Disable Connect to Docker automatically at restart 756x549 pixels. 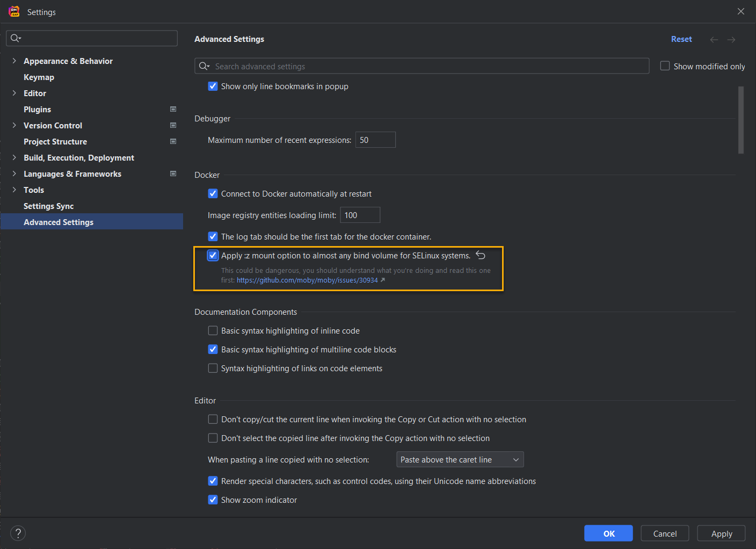coord(213,193)
